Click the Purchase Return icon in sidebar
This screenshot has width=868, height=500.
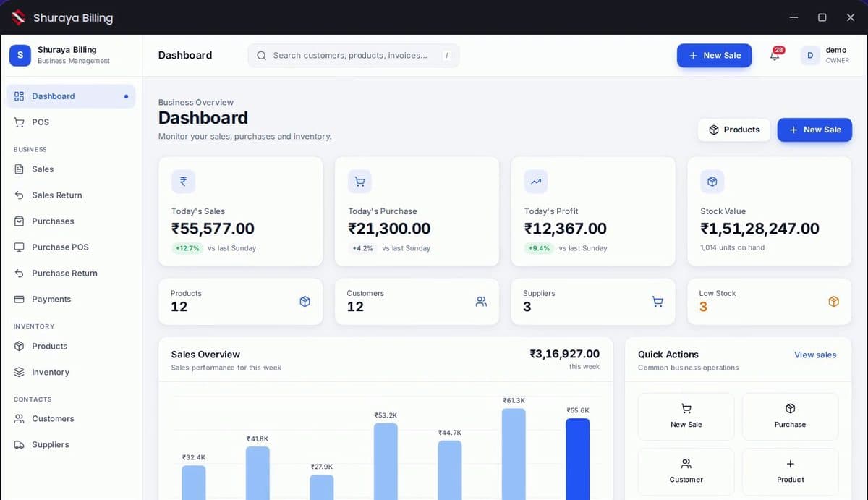click(x=20, y=274)
